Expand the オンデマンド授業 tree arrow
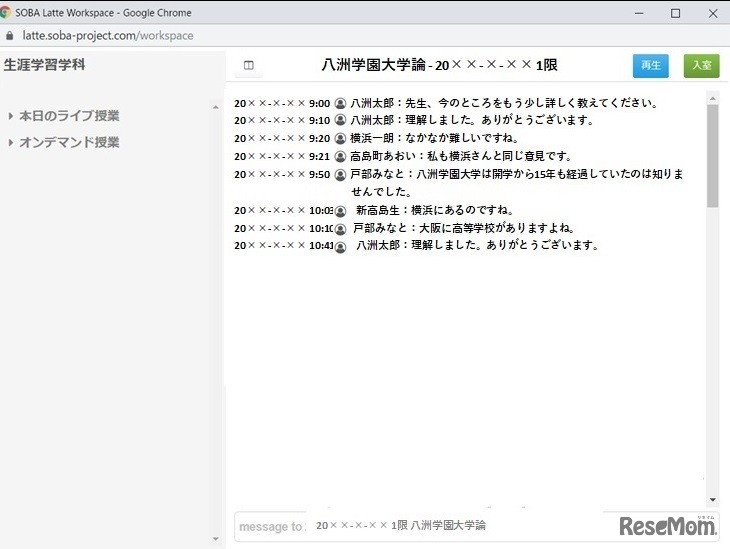This screenshot has width=730, height=549. coord(11,142)
